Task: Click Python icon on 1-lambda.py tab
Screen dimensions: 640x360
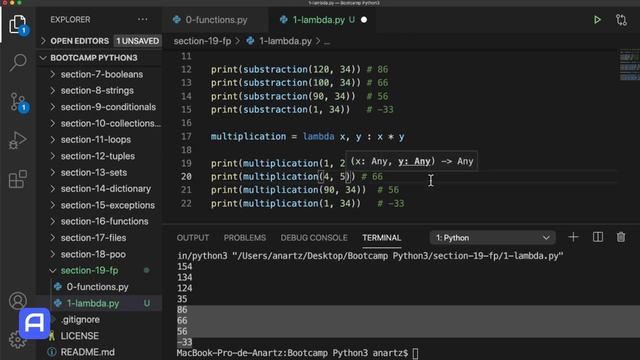Action: (x=284, y=20)
